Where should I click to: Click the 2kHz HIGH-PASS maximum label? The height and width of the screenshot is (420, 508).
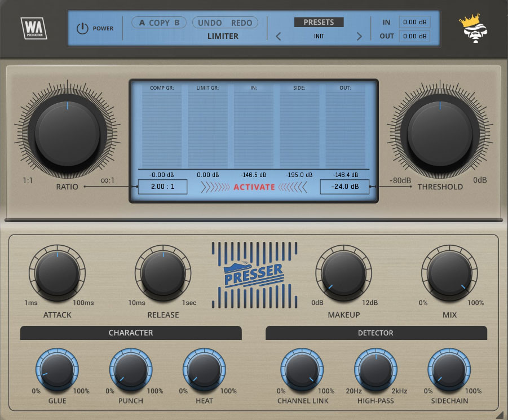point(400,391)
